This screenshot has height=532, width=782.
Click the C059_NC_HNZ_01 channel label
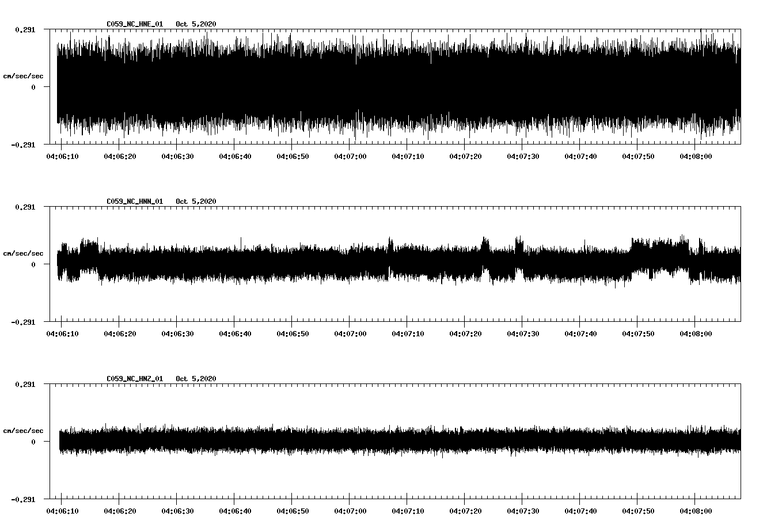(x=134, y=379)
